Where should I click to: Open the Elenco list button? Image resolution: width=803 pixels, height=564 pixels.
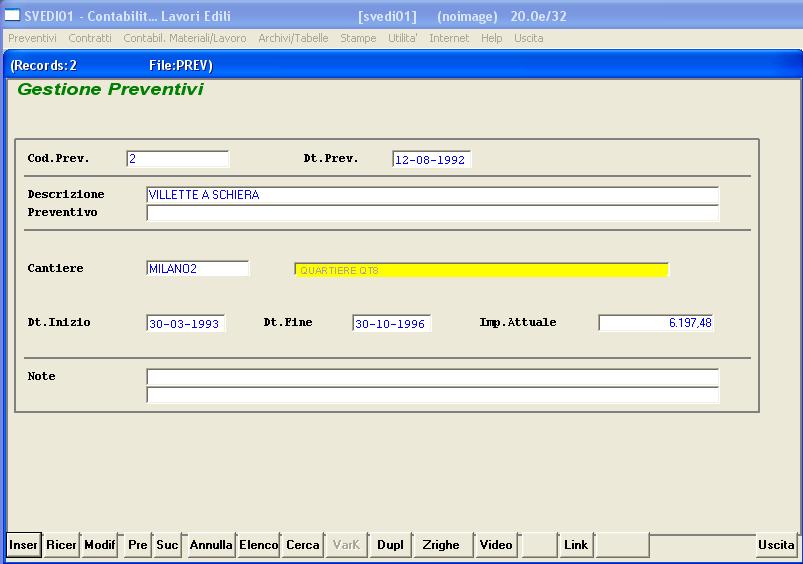tap(259, 545)
